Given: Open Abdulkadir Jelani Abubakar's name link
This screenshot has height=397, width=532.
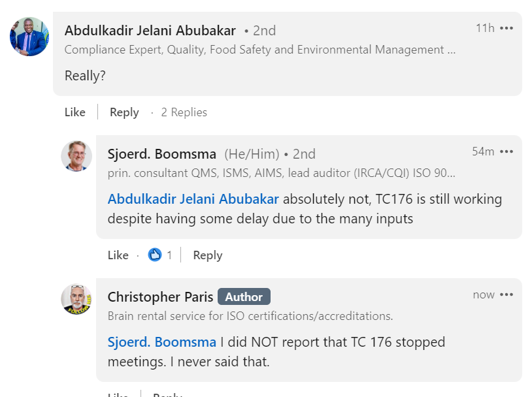Looking at the screenshot, I should tap(150, 30).
